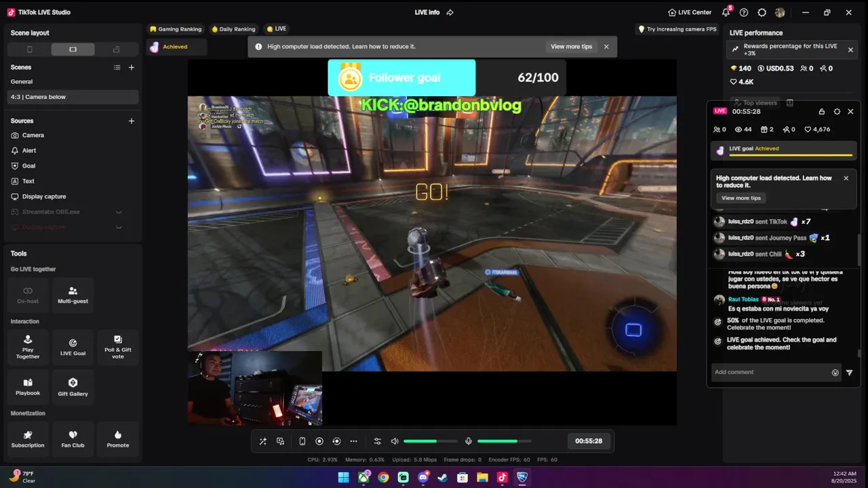Select the landscape scene layout

pyautogui.click(x=73, y=49)
